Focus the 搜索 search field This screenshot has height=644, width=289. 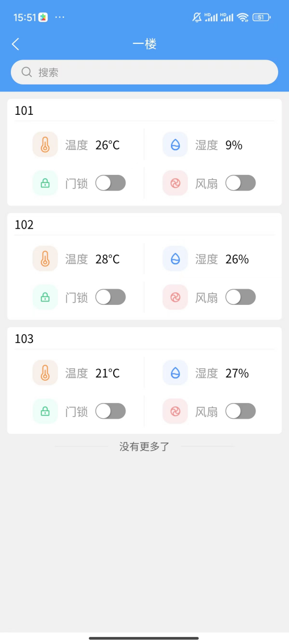point(144,72)
